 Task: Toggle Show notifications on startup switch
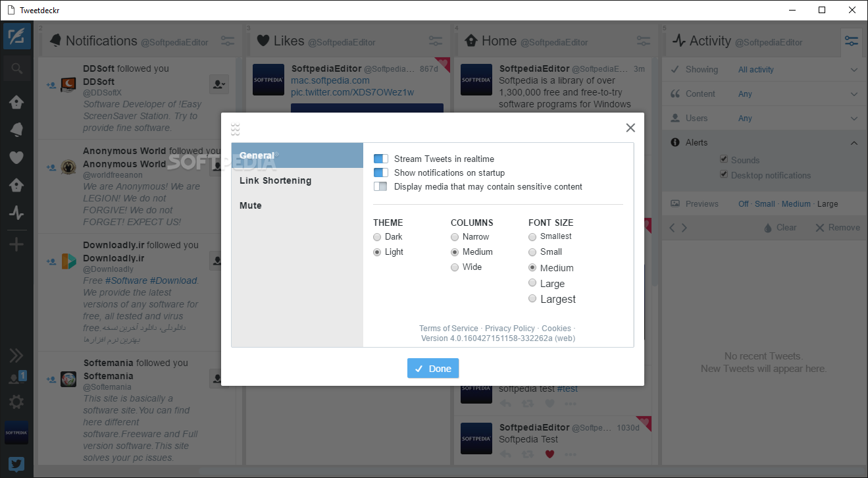[381, 173]
